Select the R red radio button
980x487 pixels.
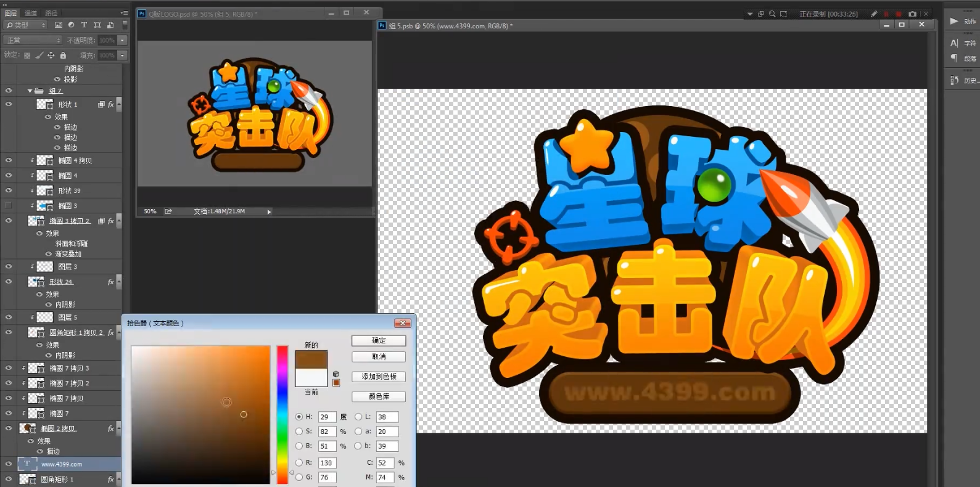(x=299, y=462)
